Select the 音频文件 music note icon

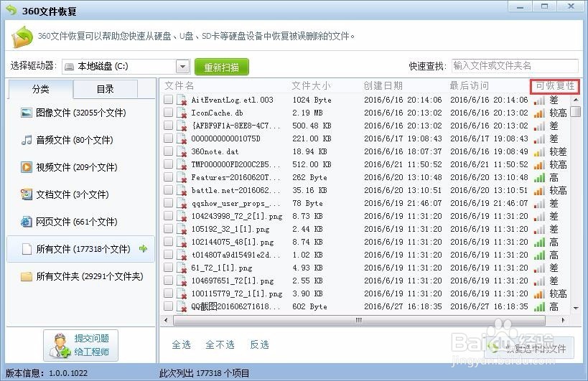27,140
